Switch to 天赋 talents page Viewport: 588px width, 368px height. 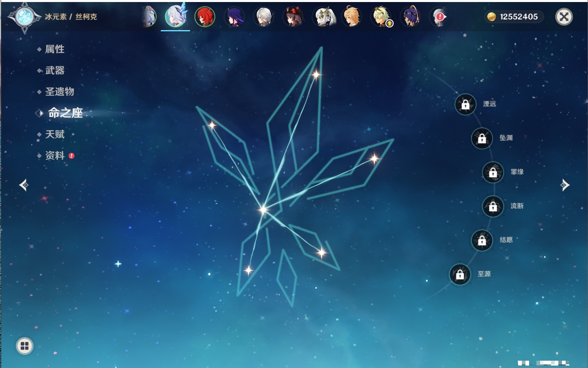(55, 134)
